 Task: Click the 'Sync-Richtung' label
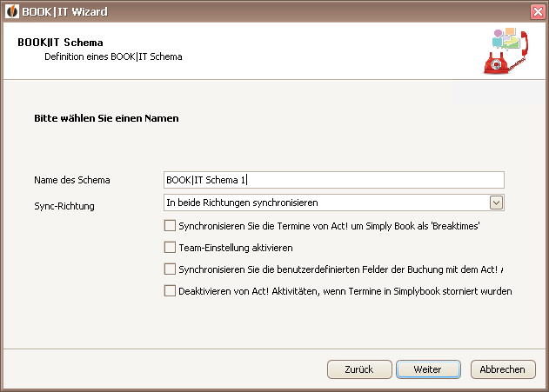click(64, 206)
